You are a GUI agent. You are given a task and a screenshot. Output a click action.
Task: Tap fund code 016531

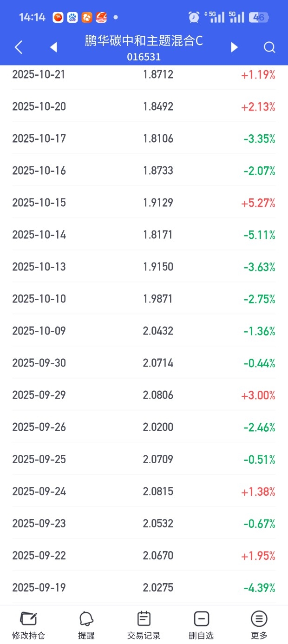pos(144,57)
